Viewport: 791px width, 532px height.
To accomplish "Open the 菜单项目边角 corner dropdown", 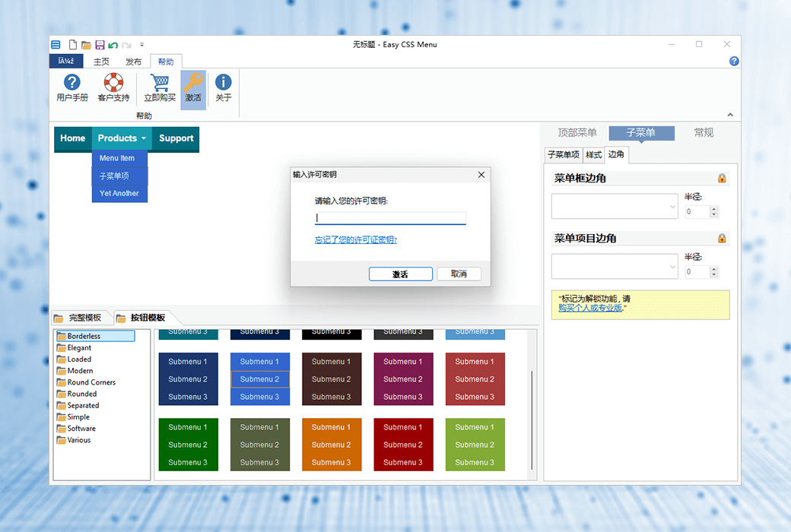I will [615, 266].
